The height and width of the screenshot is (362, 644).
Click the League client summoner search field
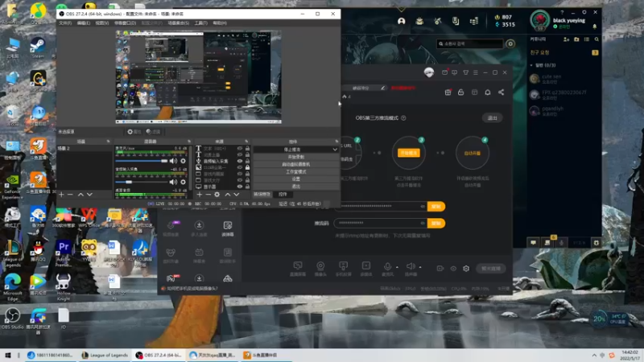[470, 43]
